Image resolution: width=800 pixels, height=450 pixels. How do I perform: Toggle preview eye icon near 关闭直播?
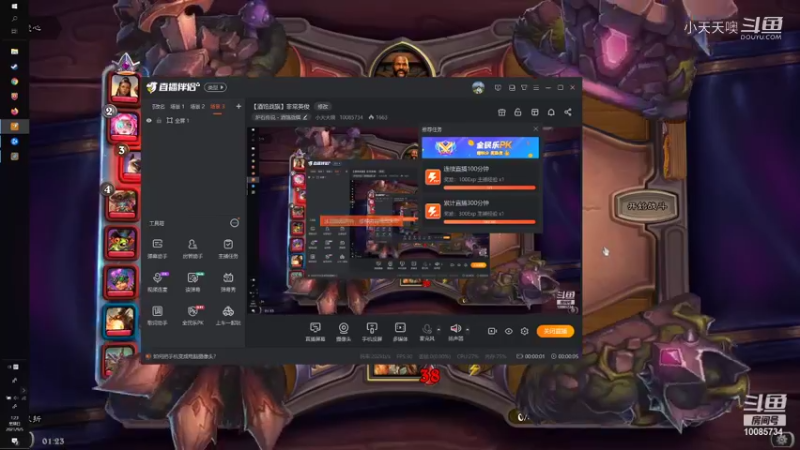(x=509, y=331)
